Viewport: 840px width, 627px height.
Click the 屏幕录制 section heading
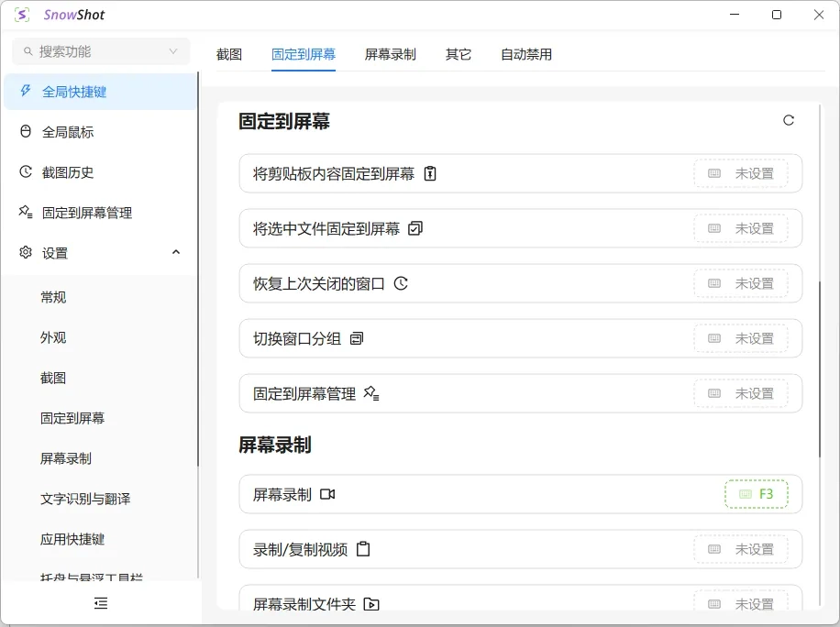click(x=275, y=445)
